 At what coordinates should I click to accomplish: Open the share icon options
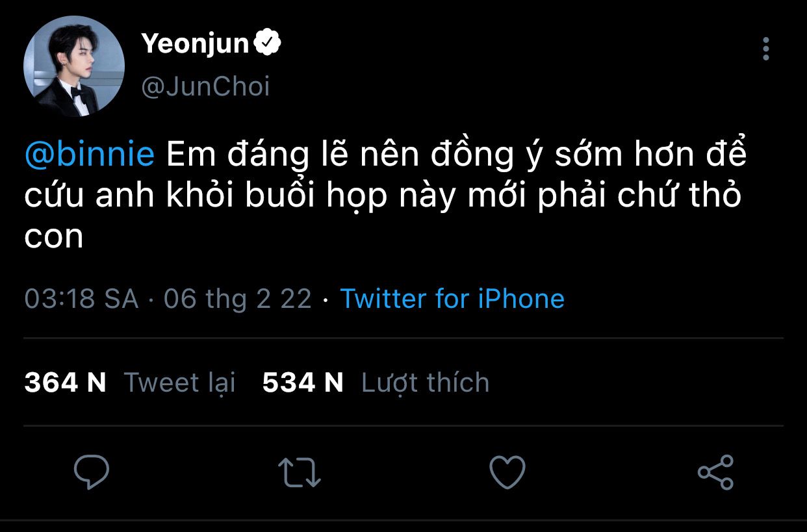point(715,472)
